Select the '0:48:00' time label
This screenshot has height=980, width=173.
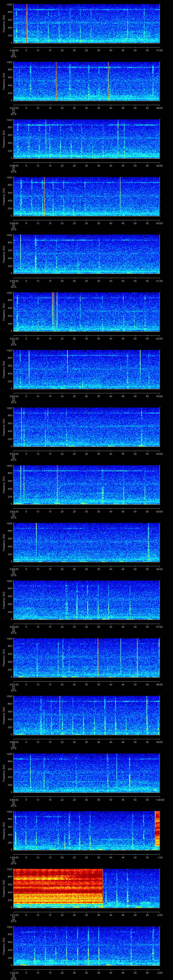pos(14,166)
